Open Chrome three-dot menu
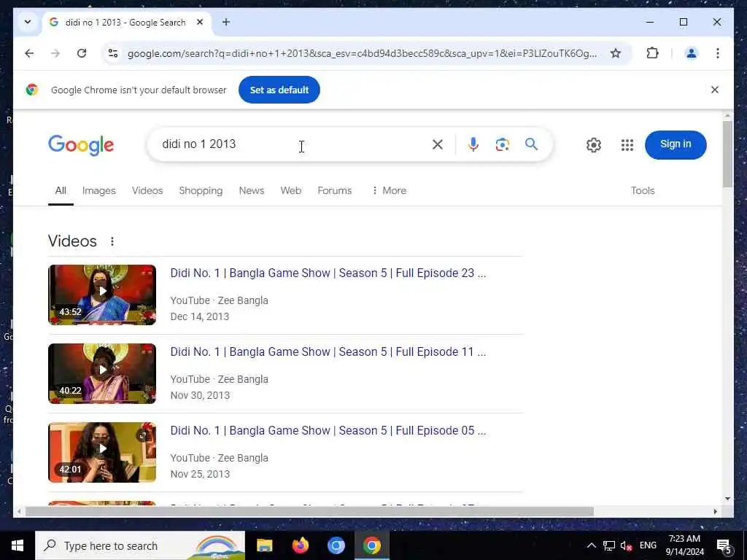The image size is (747, 560). (718, 53)
